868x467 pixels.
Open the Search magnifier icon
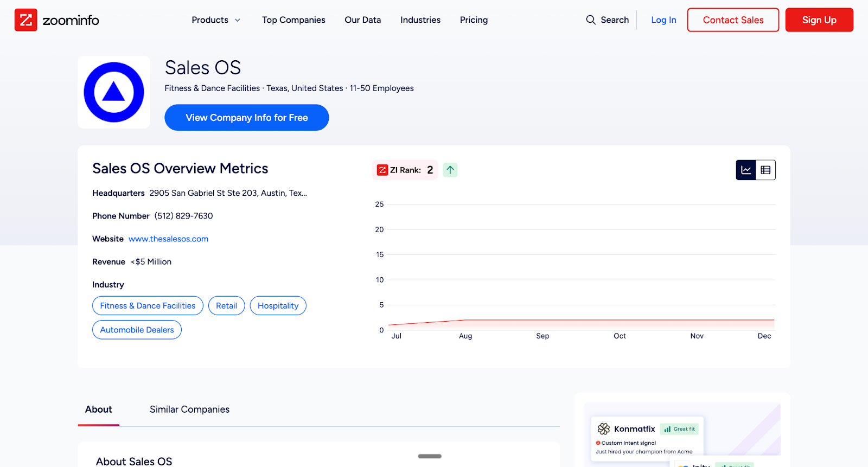(590, 20)
